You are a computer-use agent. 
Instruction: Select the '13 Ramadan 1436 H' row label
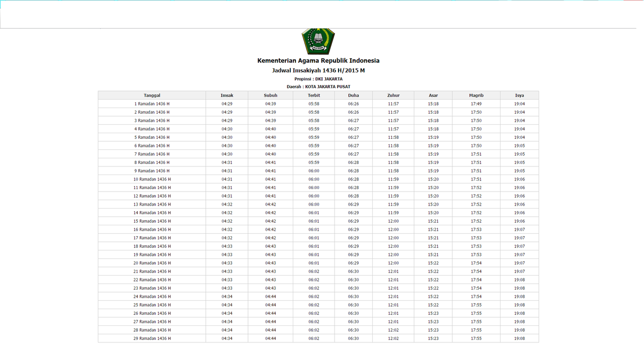point(152,205)
